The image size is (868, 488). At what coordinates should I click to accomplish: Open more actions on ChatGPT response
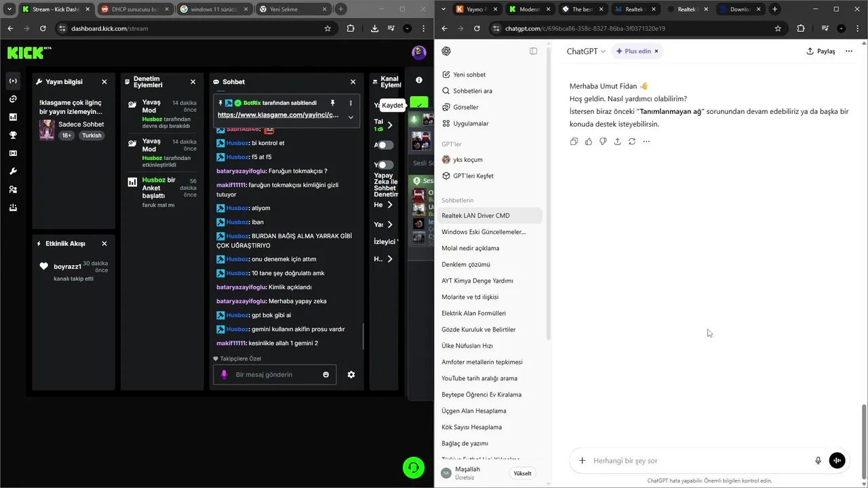(646, 142)
